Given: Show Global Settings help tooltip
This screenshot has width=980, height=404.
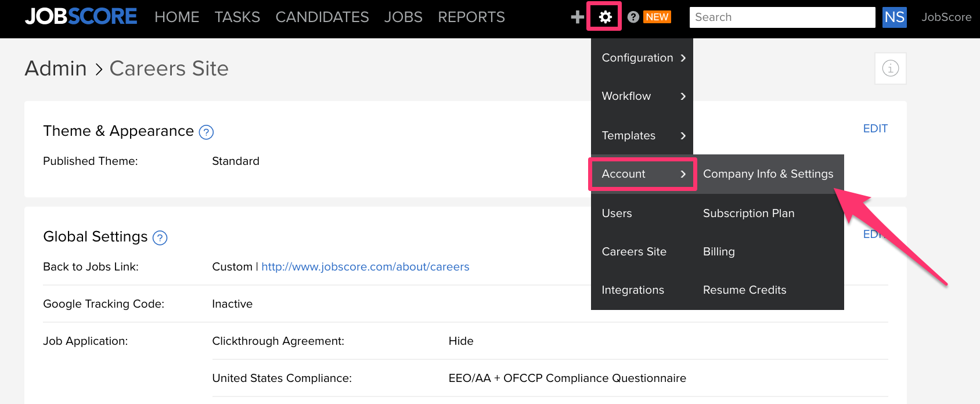Looking at the screenshot, I should 160,238.
